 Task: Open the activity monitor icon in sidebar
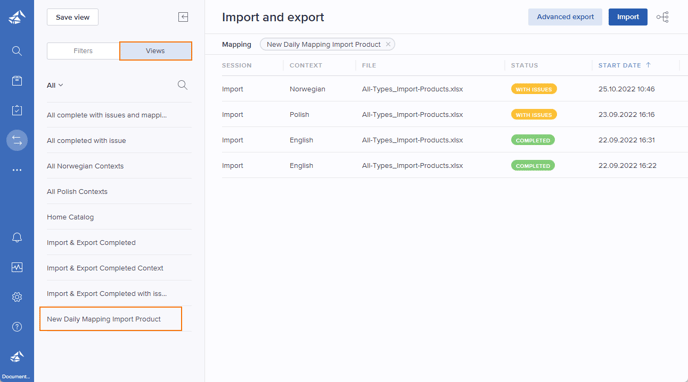pyautogui.click(x=17, y=267)
